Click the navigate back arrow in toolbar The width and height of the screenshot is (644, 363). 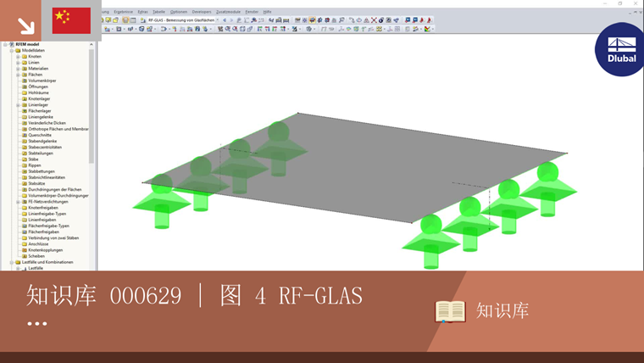point(225,20)
